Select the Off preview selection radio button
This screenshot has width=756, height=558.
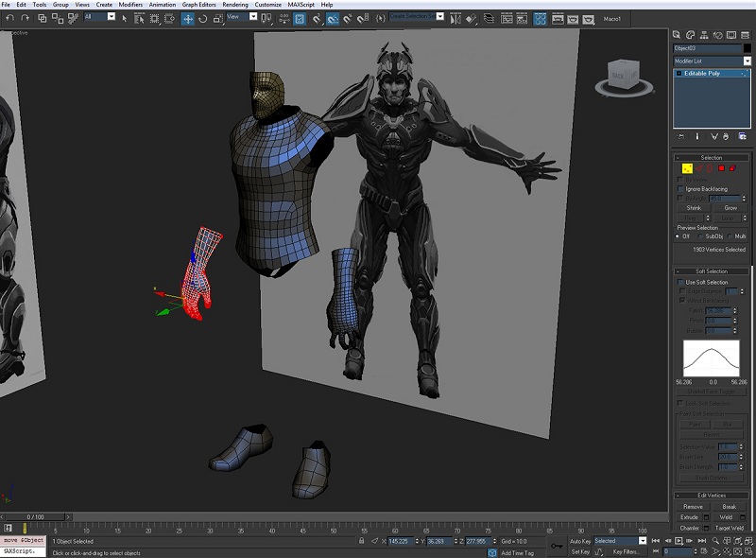pos(678,236)
